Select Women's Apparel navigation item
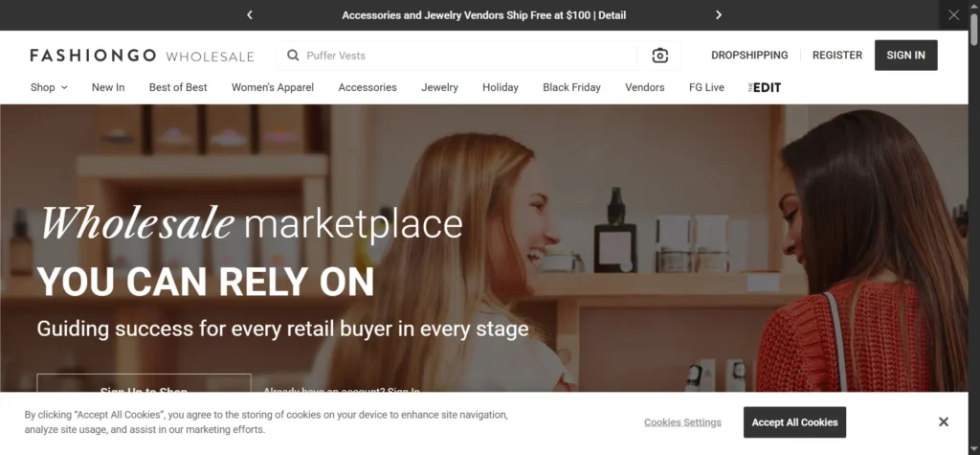 pos(273,87)
